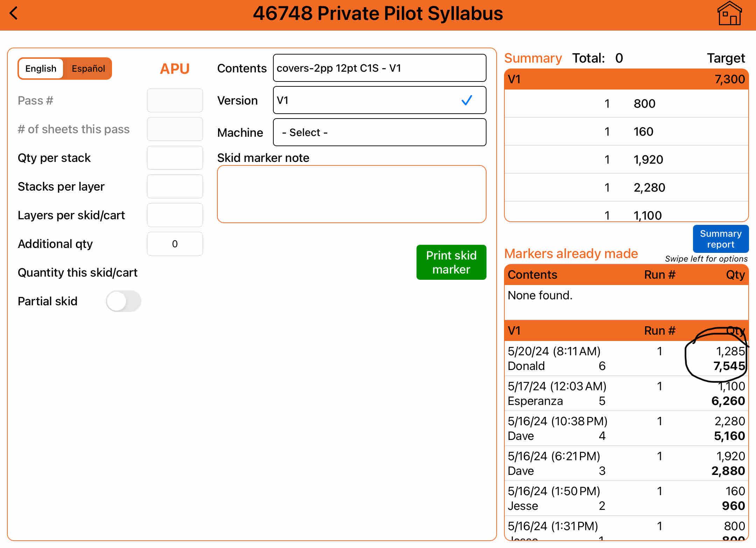Click the Stacks per layer field
Screen dimensions: 756x548
175,186
